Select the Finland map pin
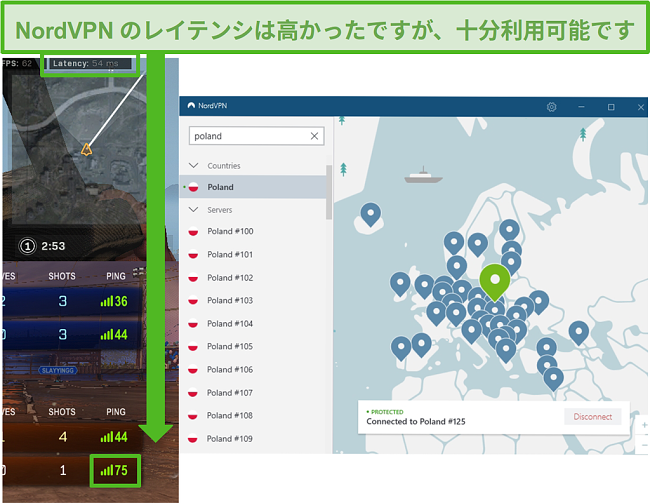The width and height of the screenshot is (650, 503). (x=509, y=230)
